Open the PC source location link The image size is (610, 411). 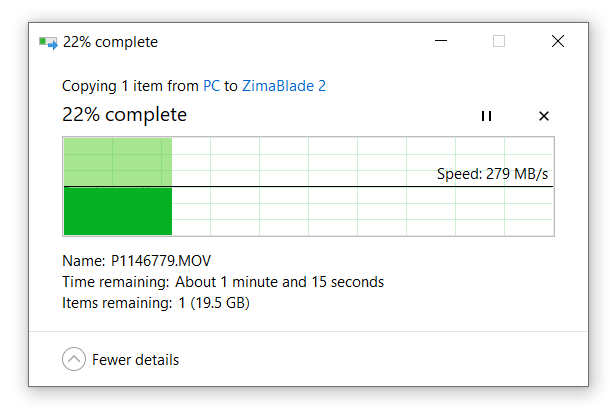211,86
